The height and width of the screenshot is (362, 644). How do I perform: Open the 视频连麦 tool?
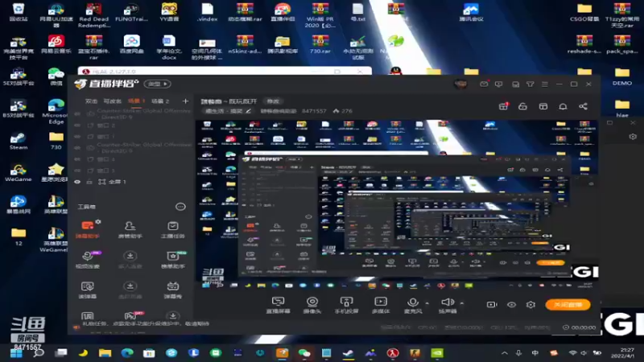(88, 260)
